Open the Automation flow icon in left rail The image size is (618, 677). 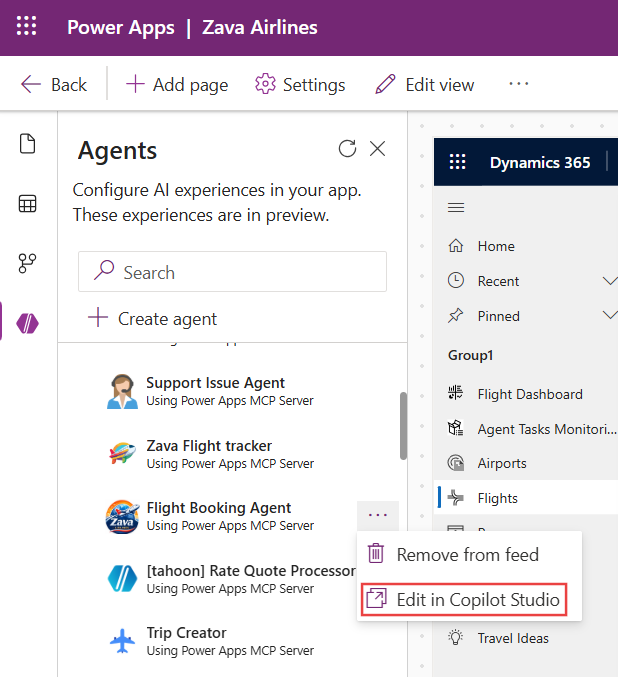click(x=28, y=263)
